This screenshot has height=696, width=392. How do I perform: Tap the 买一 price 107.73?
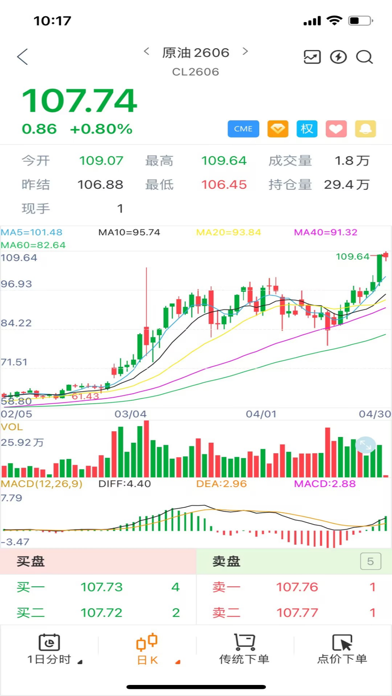pos(101,587)
